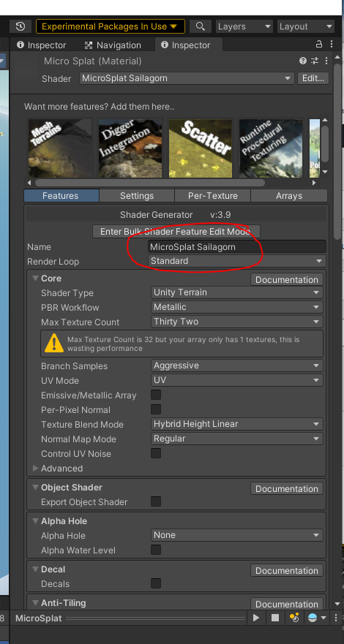Toggle the preview light dots icon
The height and width of the screenshot is (644, 344).
point(293,618)
